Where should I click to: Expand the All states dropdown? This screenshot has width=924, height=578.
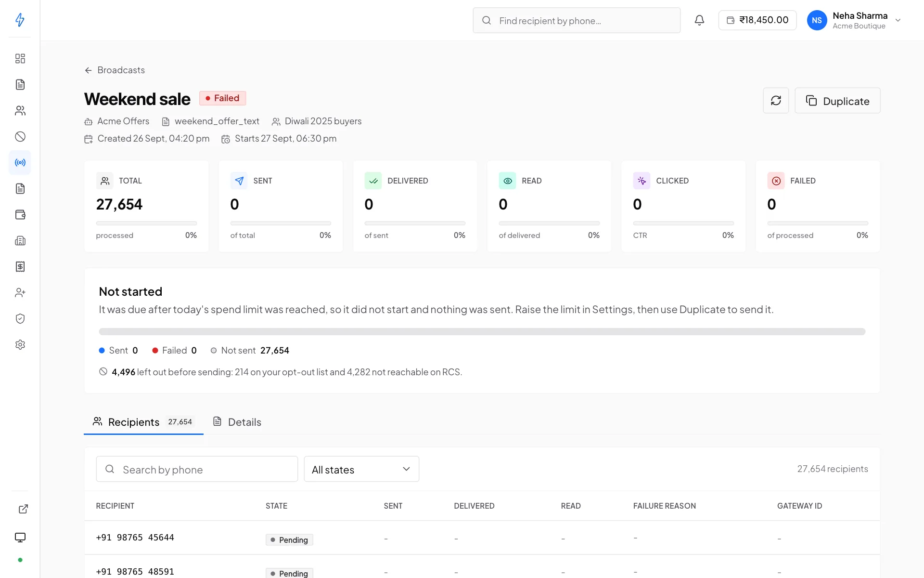pos(361,469)
